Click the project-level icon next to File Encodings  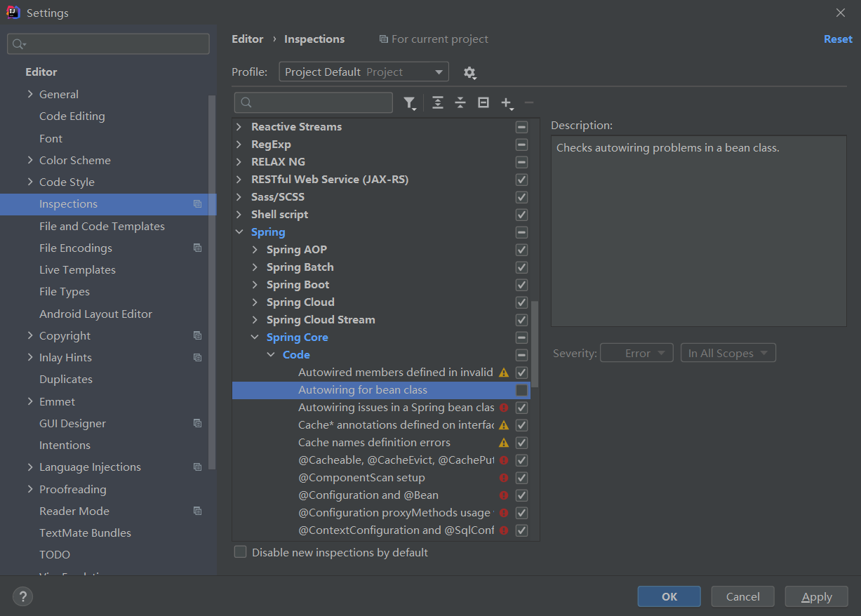tap(197, 248)
